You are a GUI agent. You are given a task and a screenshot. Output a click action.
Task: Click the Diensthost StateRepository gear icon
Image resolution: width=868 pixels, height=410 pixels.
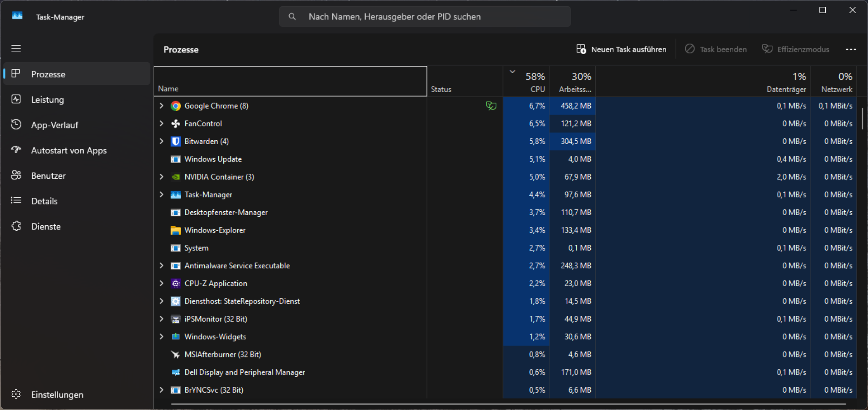click(x=176, y=301)
